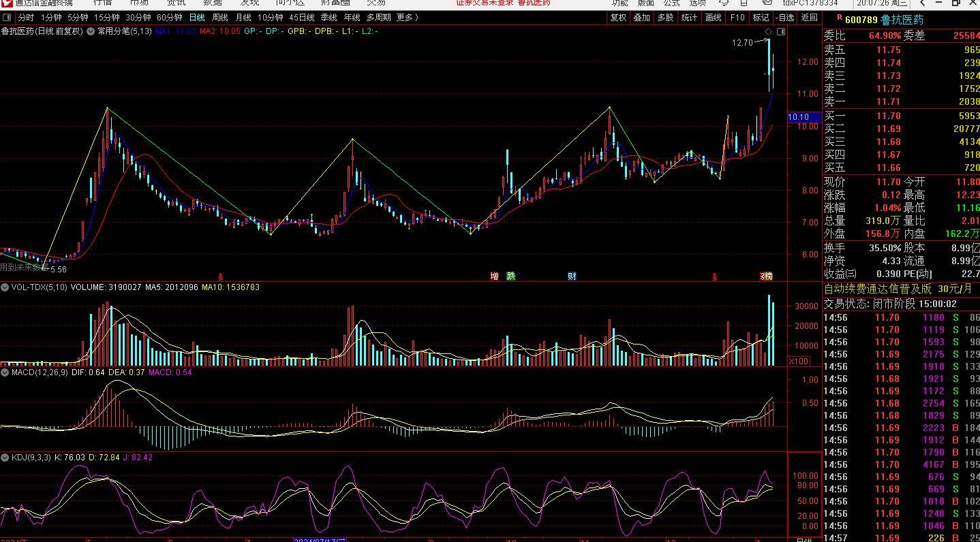Viewport: 980px width, 542px height.
Task: Select the 15分钟 period
Action: coord(106,18)
